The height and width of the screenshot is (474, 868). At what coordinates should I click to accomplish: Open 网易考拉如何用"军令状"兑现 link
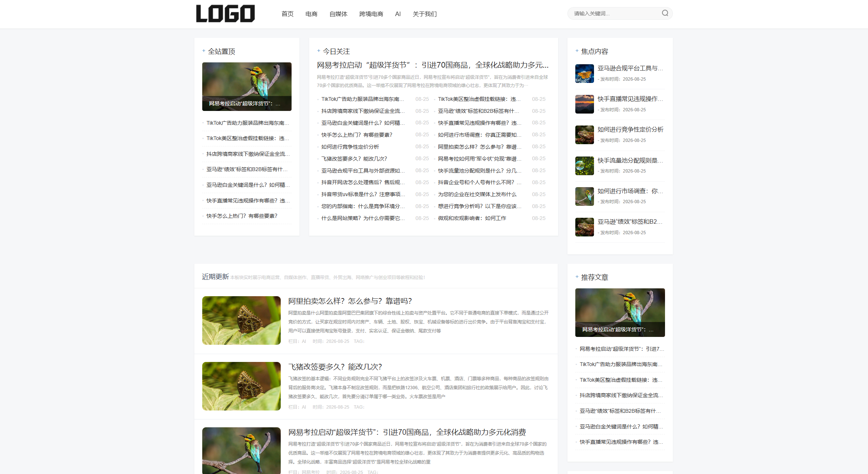click(x=480, y=159)
